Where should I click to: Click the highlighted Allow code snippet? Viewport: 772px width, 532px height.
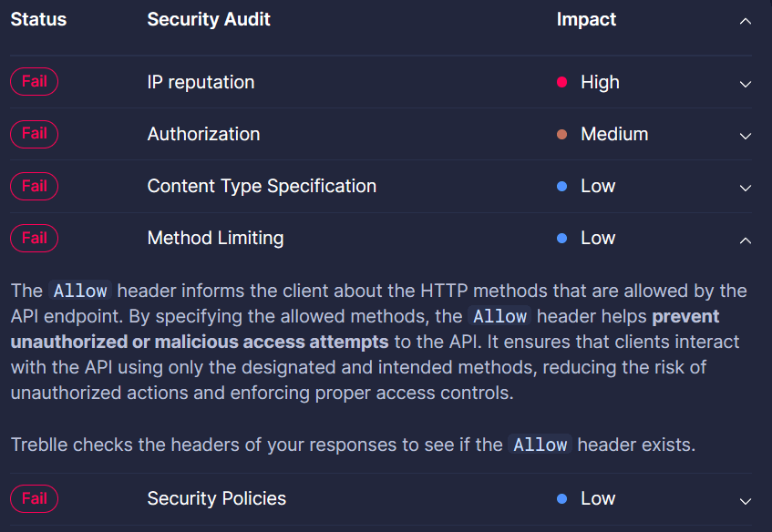80,291
